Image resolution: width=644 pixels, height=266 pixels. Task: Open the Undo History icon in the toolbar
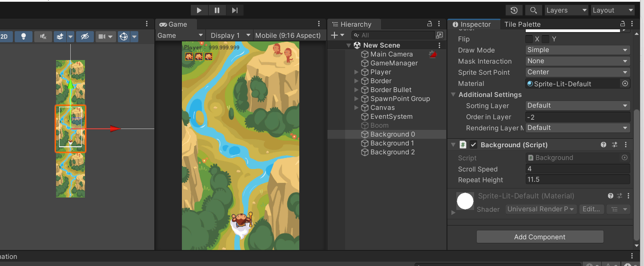click(514, 10)
